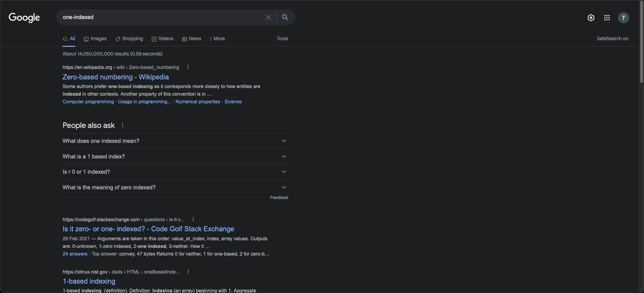Open the '1-based indexing' result
Image resolution: width=644 pixels, height=293 pixels.
point(89,281)
